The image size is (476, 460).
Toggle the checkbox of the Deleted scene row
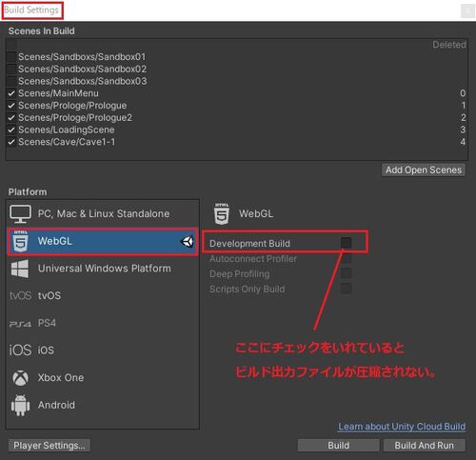[11, 45]
